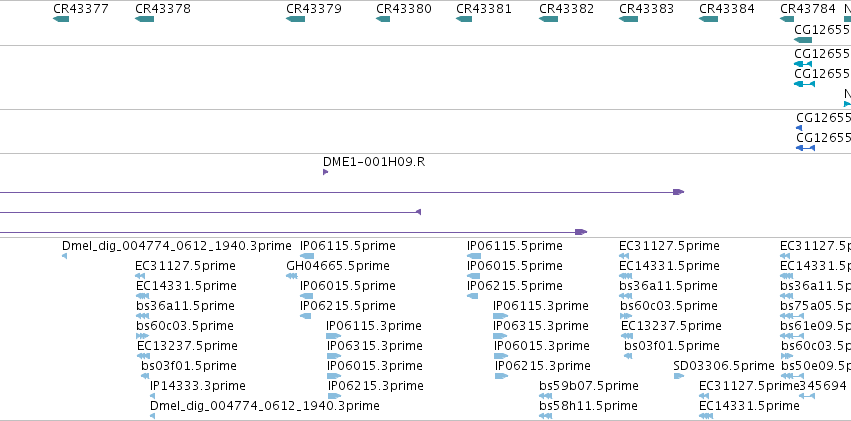Click the IP14333.3prime feature label
This screenshot has width=851, height=421.
point(198,386)
